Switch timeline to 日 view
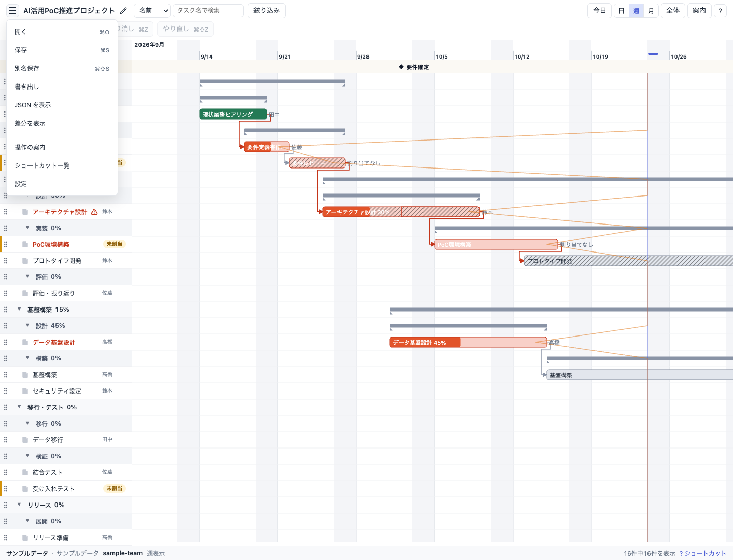 pyautogui.click(x=622, y=11)
